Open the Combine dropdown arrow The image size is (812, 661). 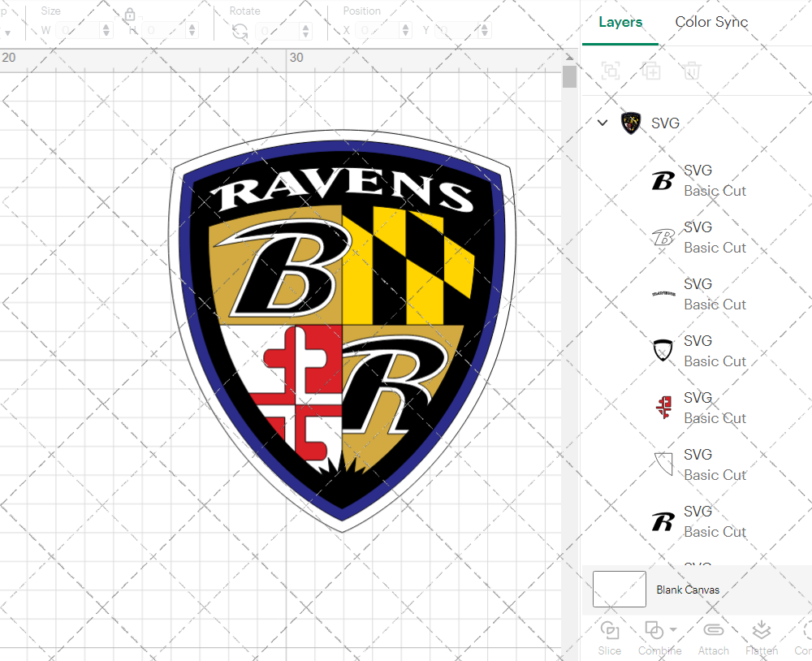point(672,629)
